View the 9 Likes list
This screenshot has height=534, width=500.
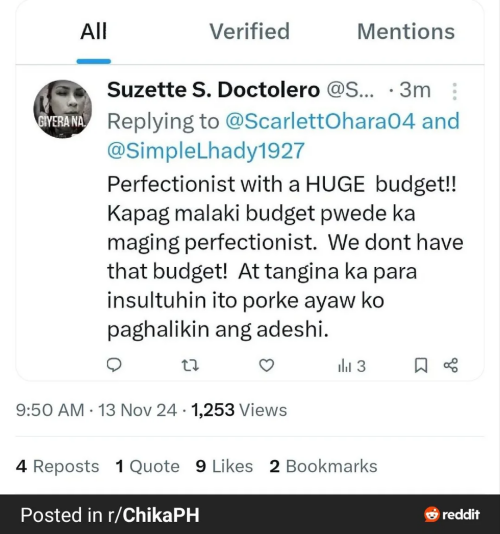pyautogui.click(x=224, y=466)
